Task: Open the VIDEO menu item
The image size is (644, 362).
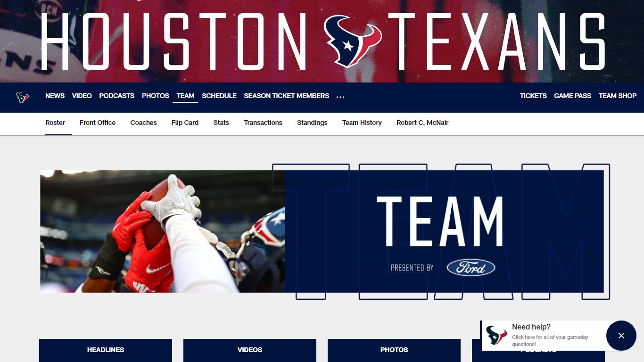Action: (x=82, y=96)
